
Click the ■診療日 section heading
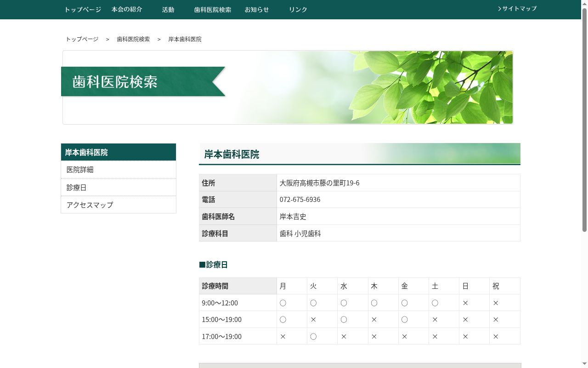click(214, 265)
